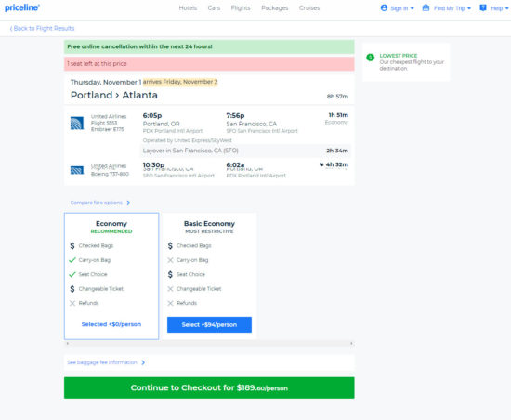The image size is (511, 420).
Task: Click United Airlines logo for flight 5553
Action: [77, 124]
